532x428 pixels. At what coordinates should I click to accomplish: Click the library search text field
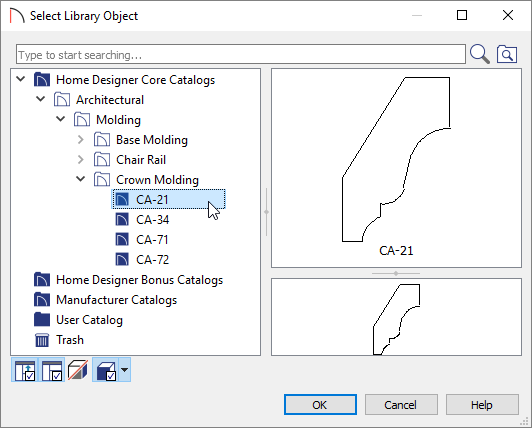pyautogui.click(x=241, y=54)
